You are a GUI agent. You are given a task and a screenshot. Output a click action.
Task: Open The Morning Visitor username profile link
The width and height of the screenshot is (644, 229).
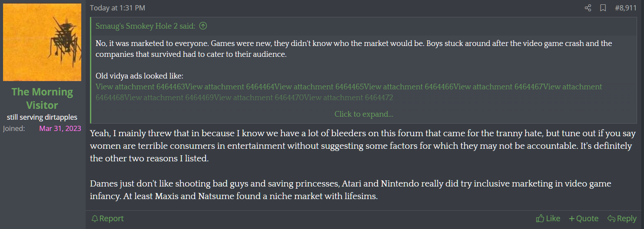(42, 98)
